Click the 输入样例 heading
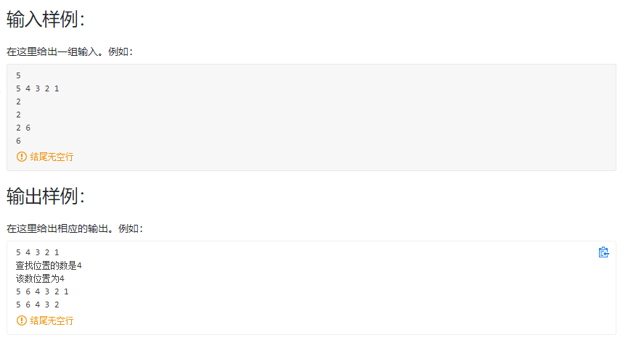This screenshot has width=644, height=356. pos(46,20)
